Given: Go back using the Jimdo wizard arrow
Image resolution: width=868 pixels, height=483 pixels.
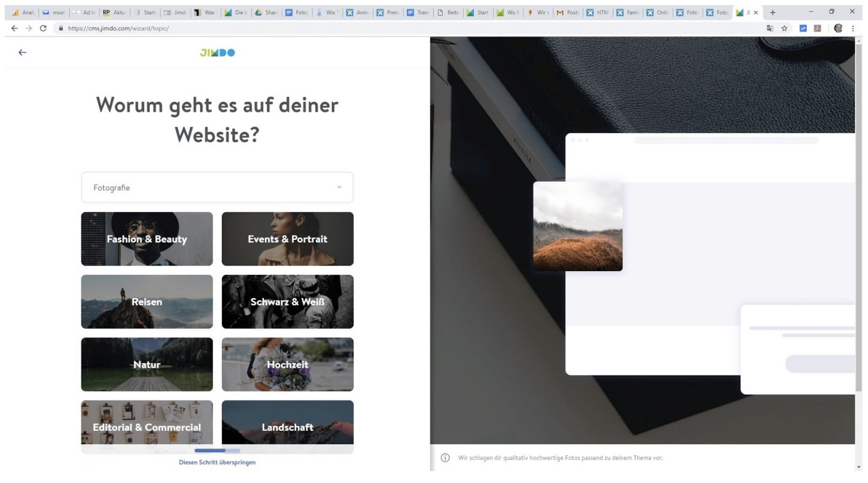Looking at the screenshot, I should pos(22,52).
